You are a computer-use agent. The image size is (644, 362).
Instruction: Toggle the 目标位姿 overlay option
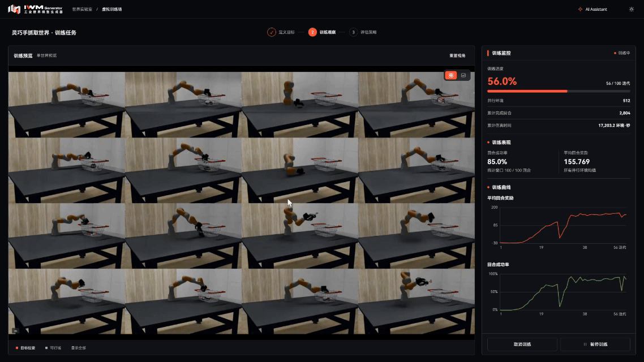pos(25,348)
